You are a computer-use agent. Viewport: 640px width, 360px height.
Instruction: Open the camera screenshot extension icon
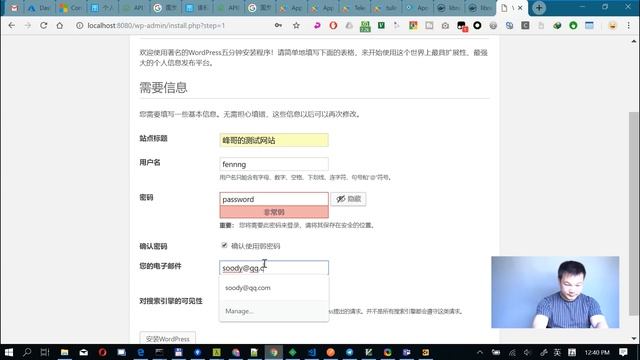[x=445, y=25]
